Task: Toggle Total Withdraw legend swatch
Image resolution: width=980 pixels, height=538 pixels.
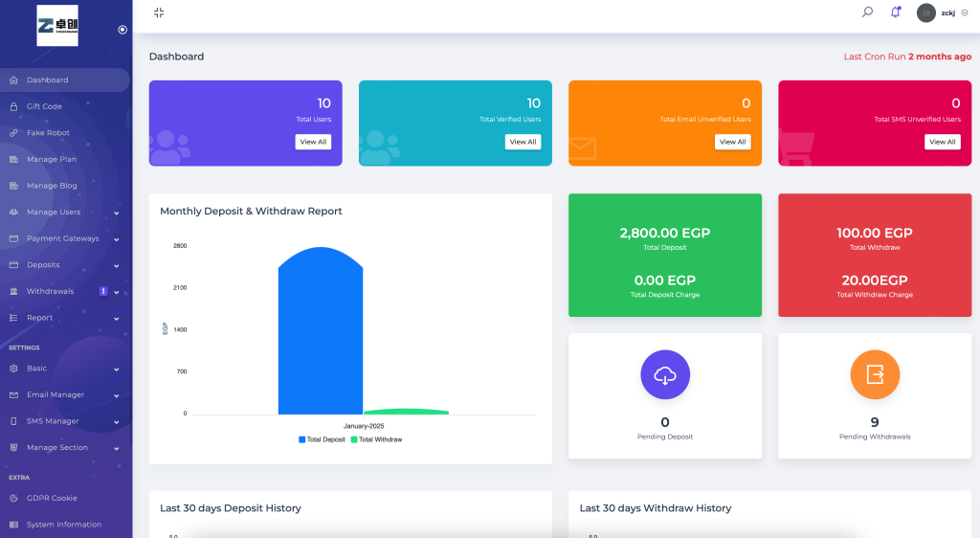Action: (x=354, y=439)
